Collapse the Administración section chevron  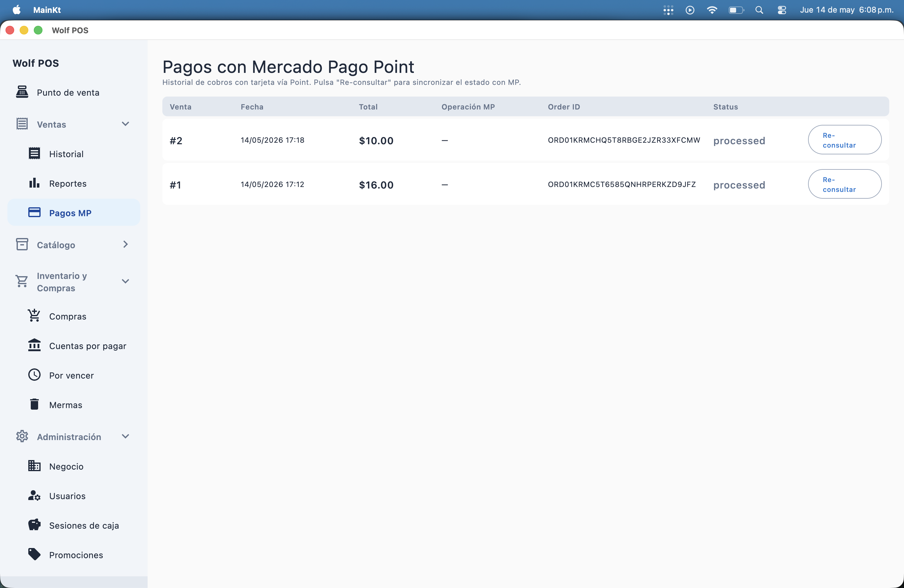click(x=125, y=436)
